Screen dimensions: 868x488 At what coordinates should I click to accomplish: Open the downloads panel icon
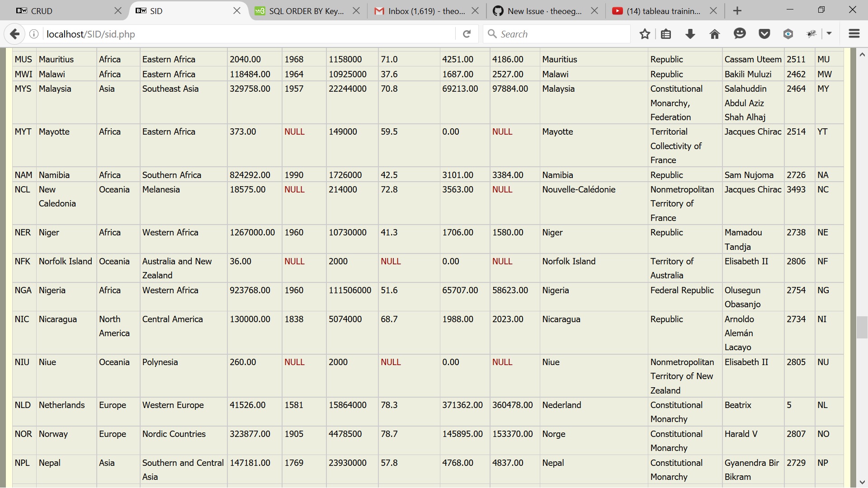[x=690, y=33]
